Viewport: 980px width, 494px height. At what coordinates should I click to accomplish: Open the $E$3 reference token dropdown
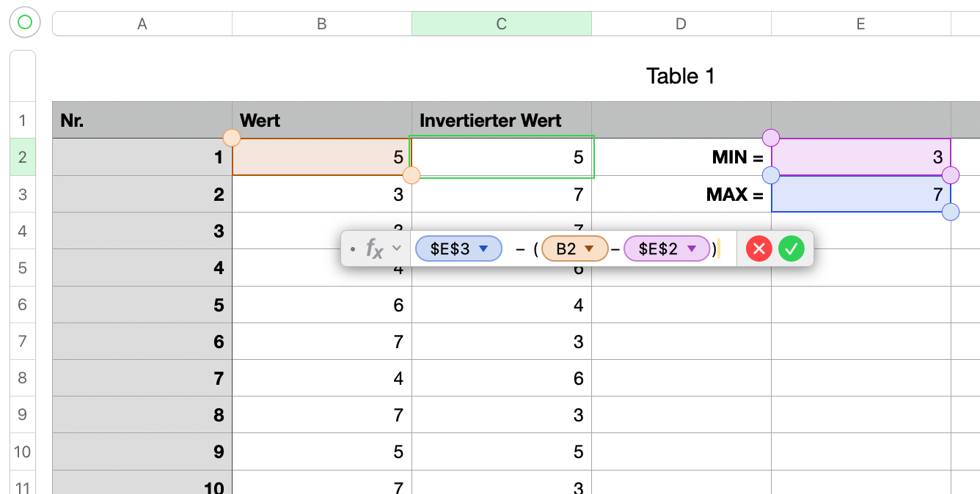tap(483, 249)
